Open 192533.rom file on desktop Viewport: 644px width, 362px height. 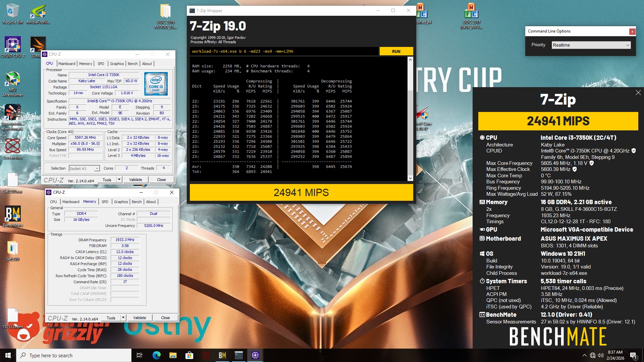click(x=13, y=318)
